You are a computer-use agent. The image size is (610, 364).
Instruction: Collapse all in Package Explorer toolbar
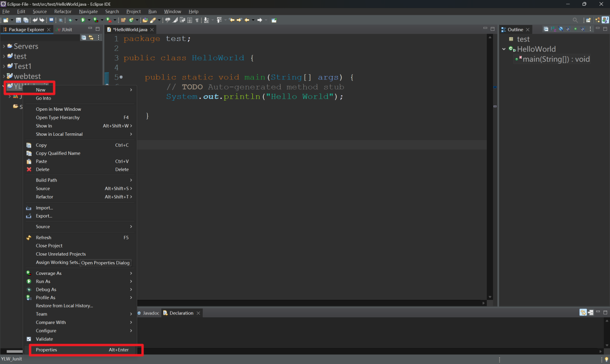[84, 37]
